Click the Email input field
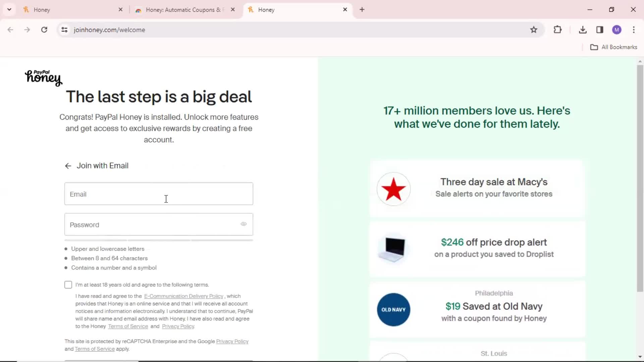This screenshot has height=362, width=644. pos(159,194)
